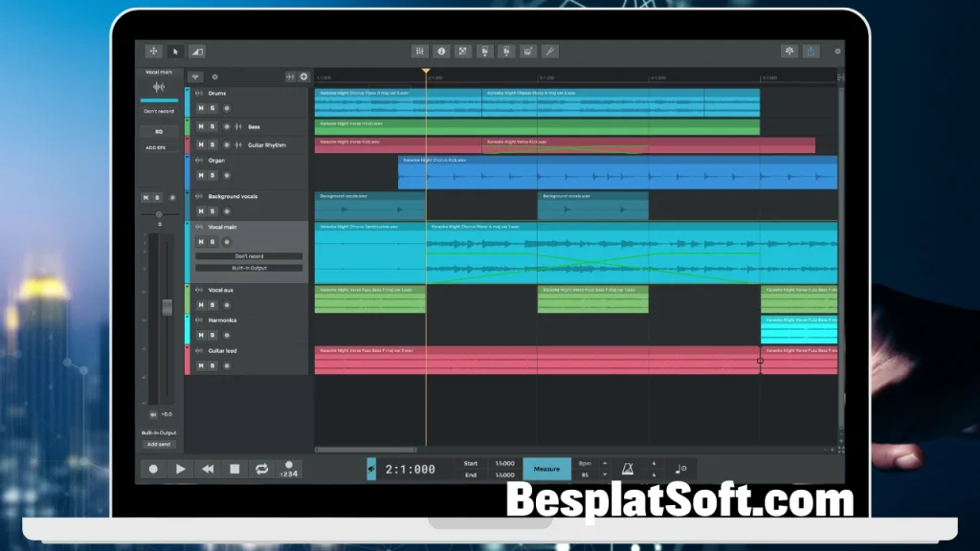Screen dimensions: 980x551
Task: Open the EQ panel for Vocal main
Action: point(158,130)
